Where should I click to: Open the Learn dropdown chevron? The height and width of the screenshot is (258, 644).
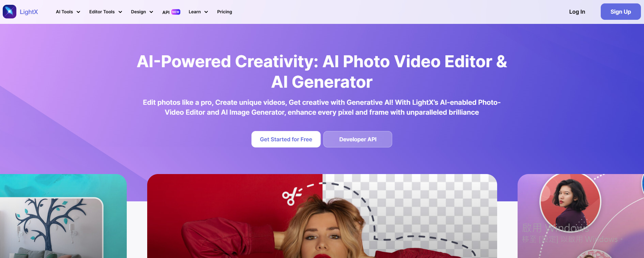pos(206,12)
